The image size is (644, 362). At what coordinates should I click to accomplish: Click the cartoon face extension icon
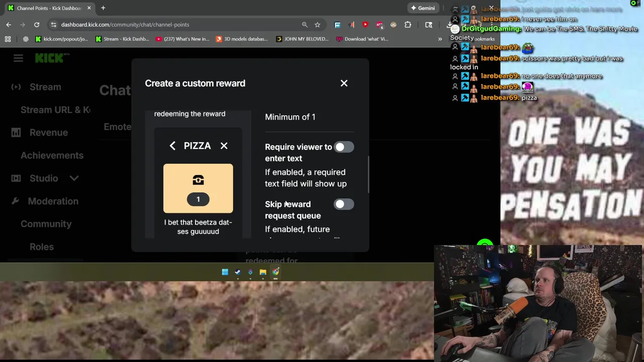[x=393, y=25]
